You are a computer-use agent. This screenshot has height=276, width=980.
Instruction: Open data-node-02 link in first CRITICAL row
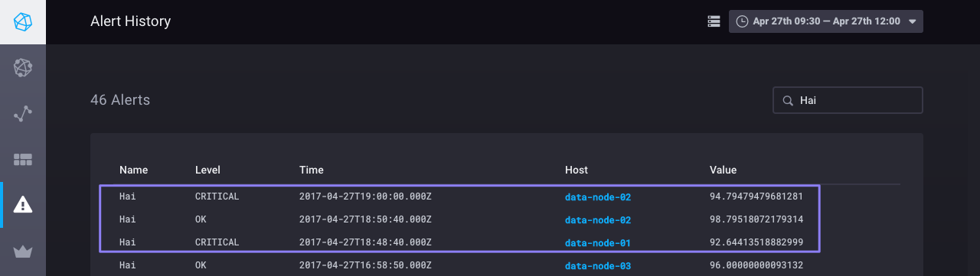pos(598,197)
